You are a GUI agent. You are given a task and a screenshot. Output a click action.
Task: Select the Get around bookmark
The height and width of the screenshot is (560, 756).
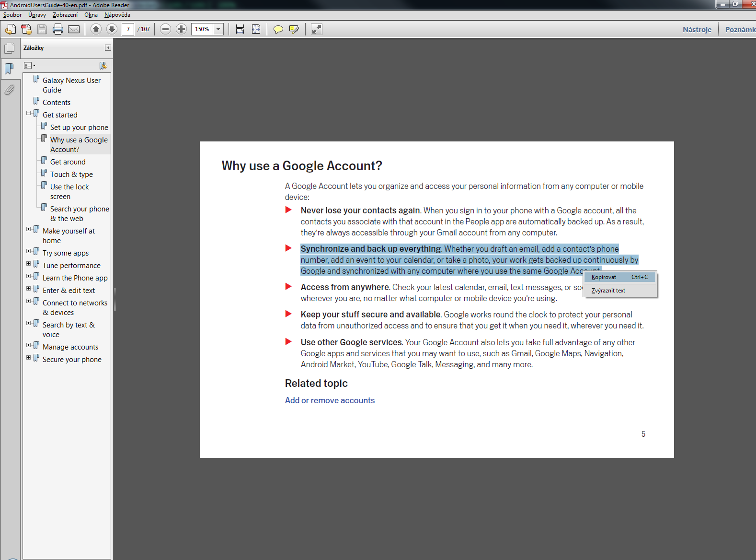(68, 162)
